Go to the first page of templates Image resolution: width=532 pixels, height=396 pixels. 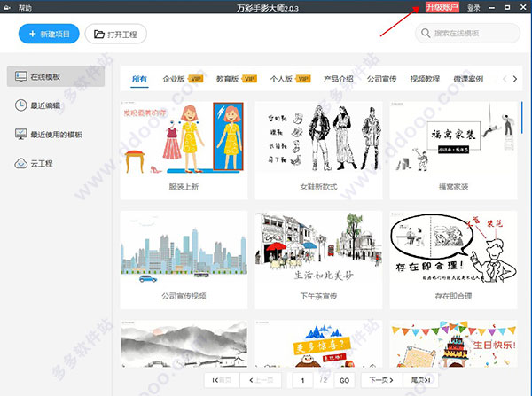[222, 380]
